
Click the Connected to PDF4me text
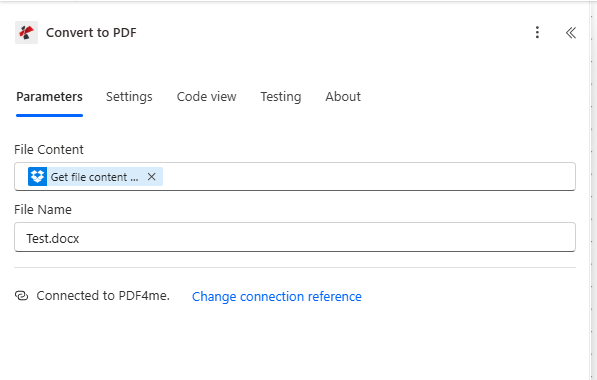point(103,296)
